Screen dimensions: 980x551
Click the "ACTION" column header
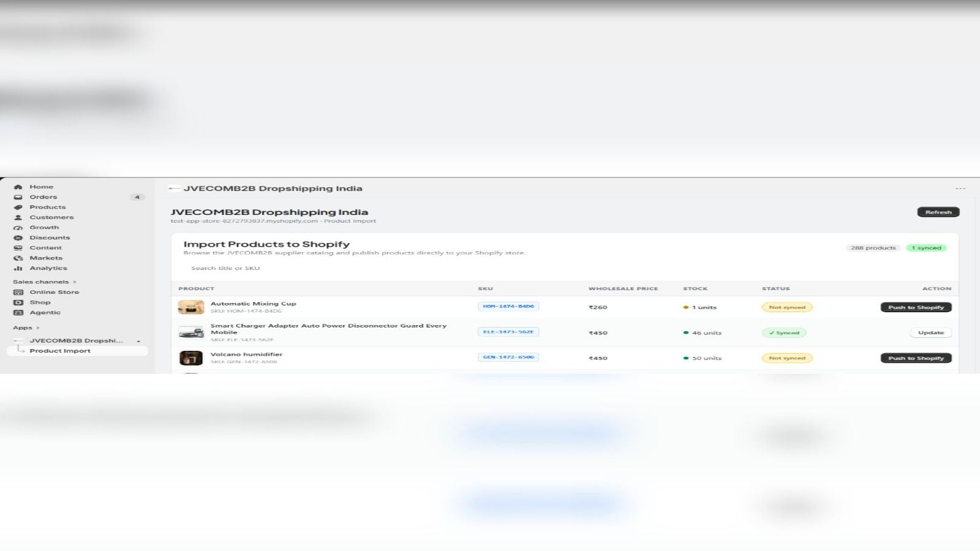[x=937, y=288]
